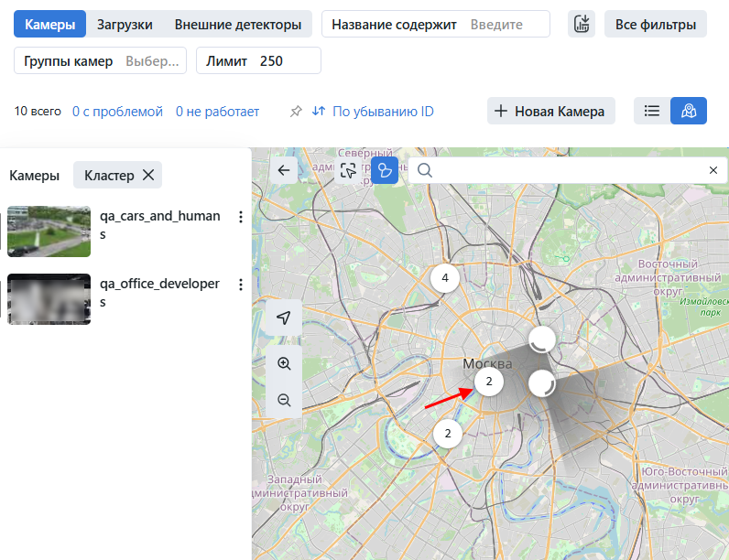Open options menu for qa_cars_and_humans
Viewport: 729px width, 560px height.
coord(241,217)
